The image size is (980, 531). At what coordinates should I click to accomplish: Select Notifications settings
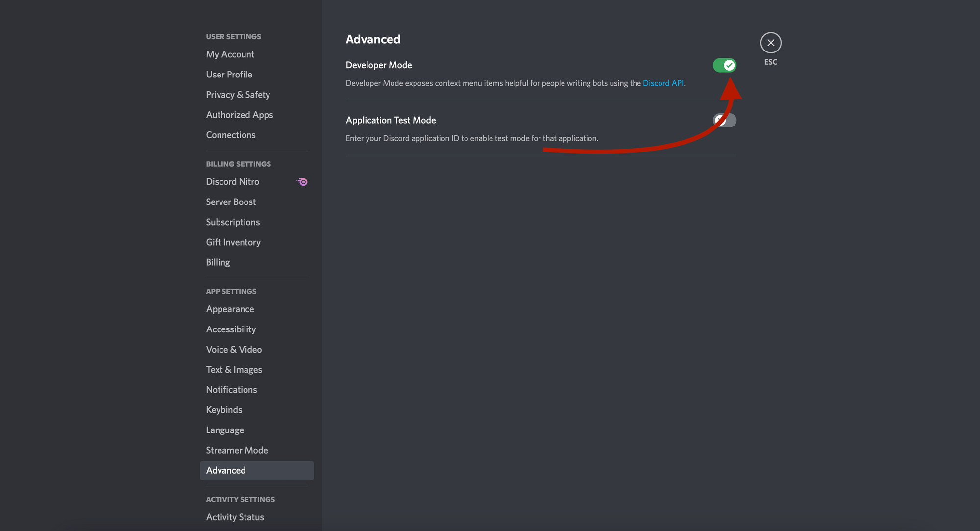[x=231, y=389]
